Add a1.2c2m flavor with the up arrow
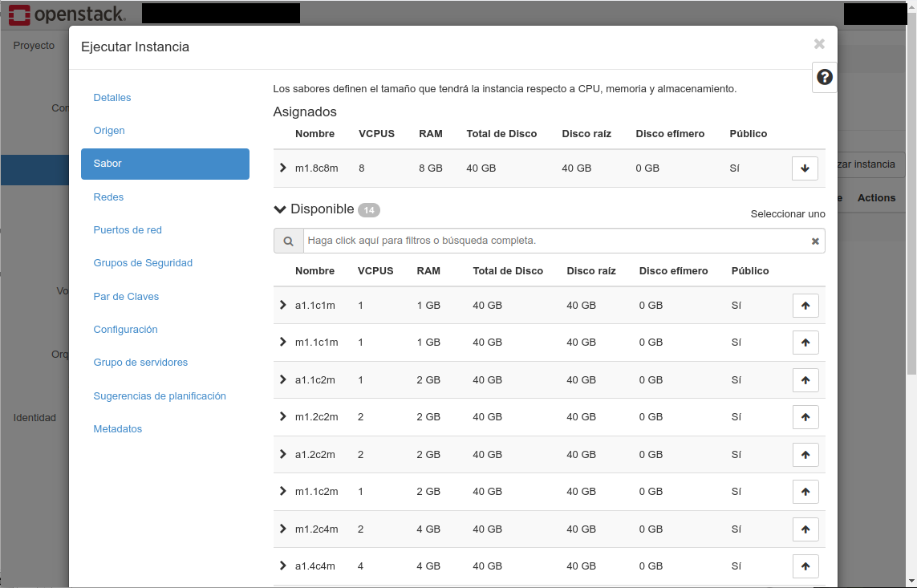The width and height of the screenshot is (917, 588). pos(805,454)
